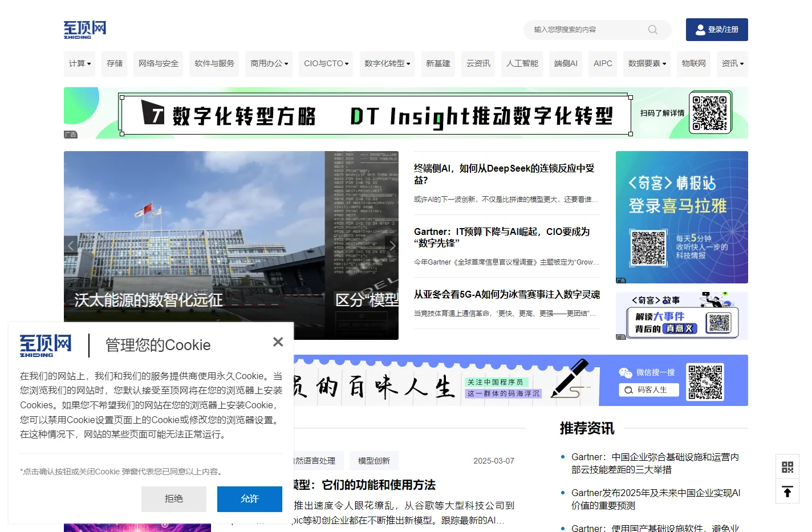Show next carousel slide
The image size is (812, 532).
coord(392,246)
